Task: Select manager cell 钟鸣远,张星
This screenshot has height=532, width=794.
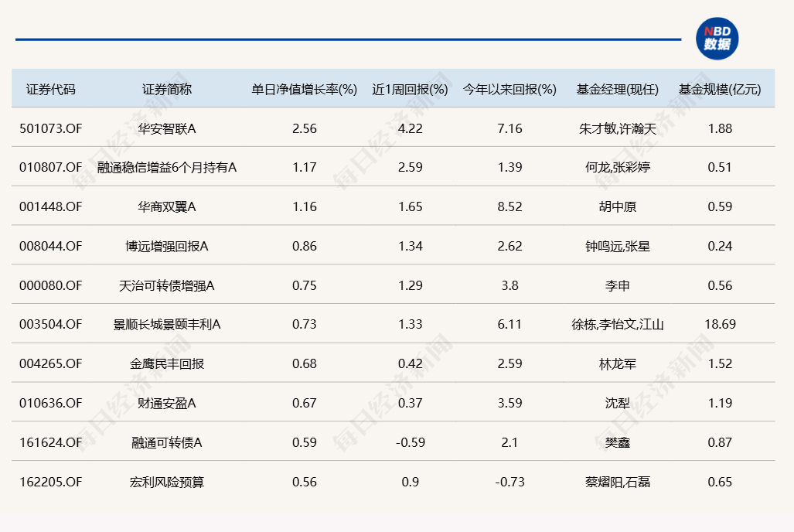Action: pos(618,246)
